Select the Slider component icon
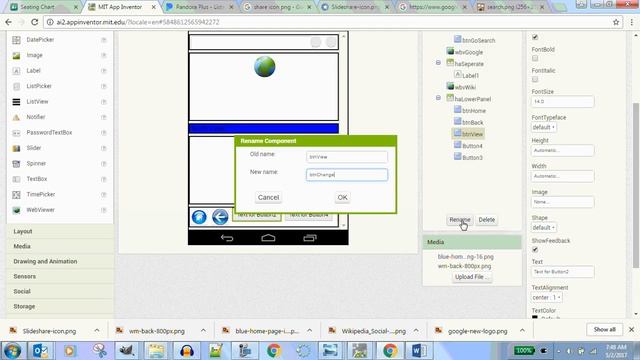The width and height of the screenshot is (640, 360). pos(16,149)
